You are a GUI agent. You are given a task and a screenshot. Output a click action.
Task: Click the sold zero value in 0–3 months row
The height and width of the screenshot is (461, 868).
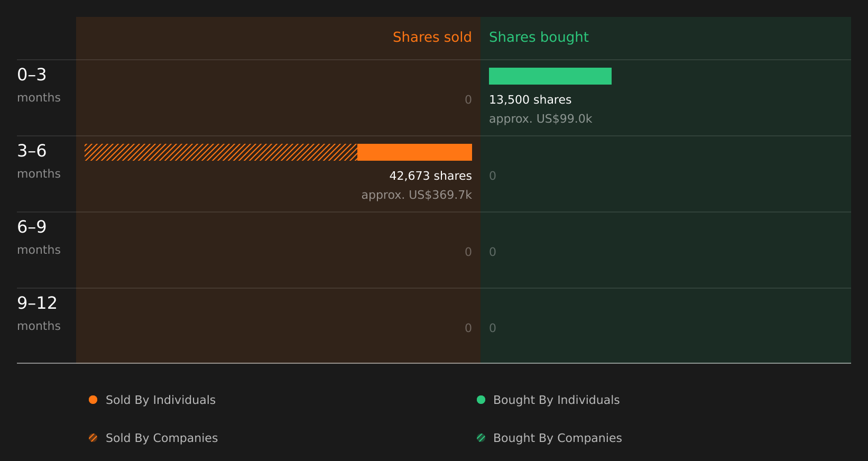pos(468,100)
